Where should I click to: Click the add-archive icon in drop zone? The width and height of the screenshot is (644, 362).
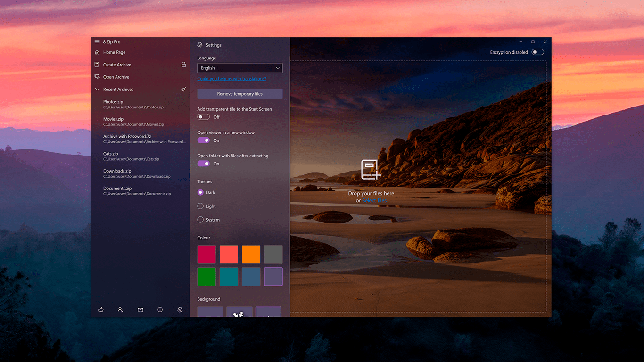click(371, 170)
